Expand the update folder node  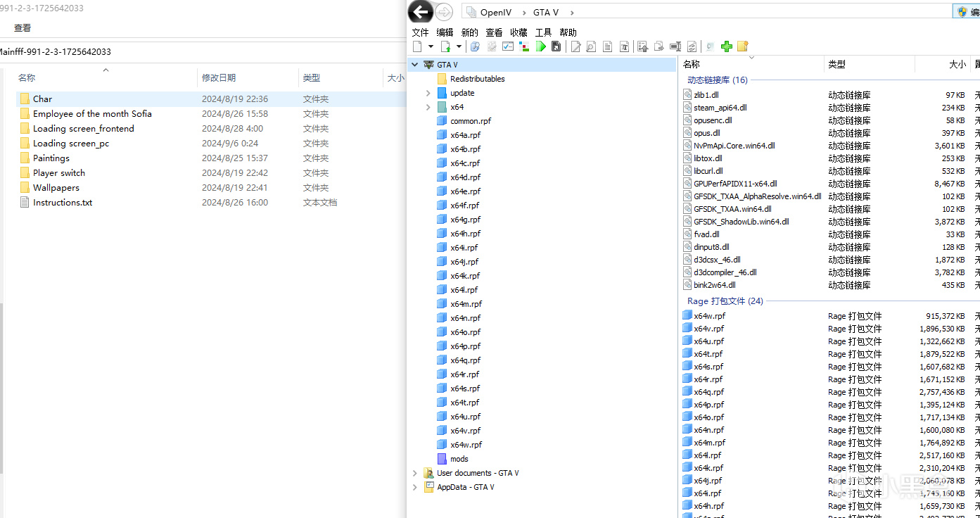[428, 93]
